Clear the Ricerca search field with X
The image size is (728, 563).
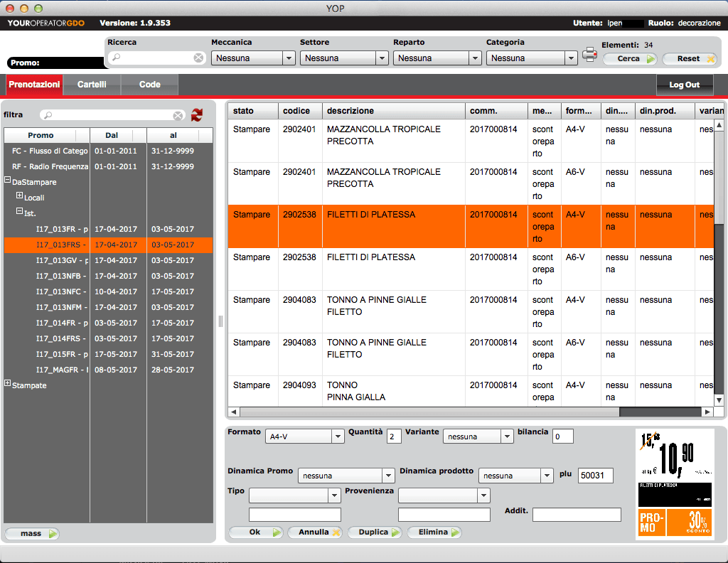tap(198, 58)
